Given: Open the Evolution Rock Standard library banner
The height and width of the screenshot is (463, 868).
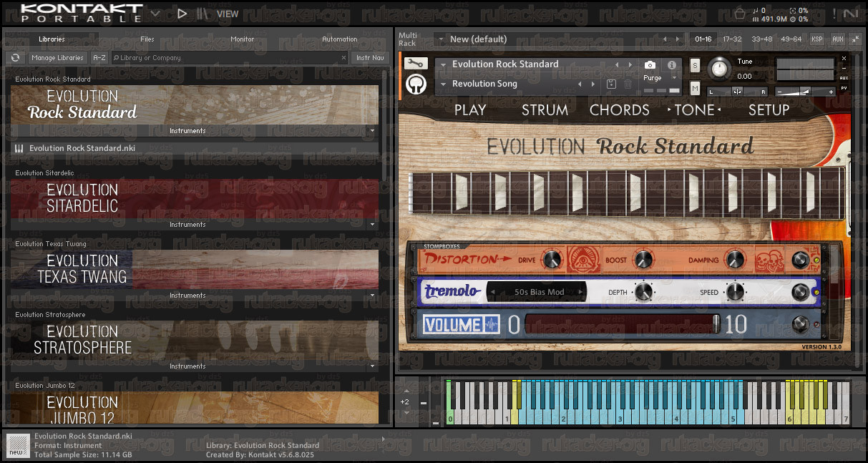Looking at the screenshot, I should pos(195,105).
